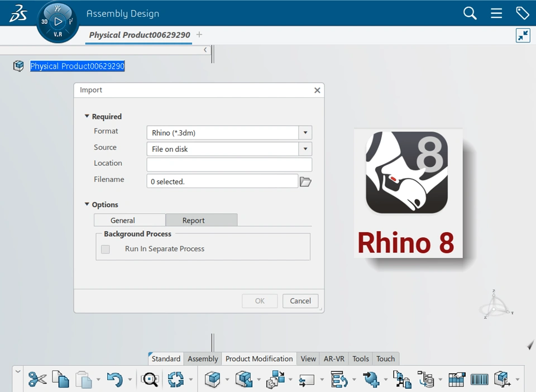
Task: Click the tree with database icon
Action: click(x=425, y=379)
